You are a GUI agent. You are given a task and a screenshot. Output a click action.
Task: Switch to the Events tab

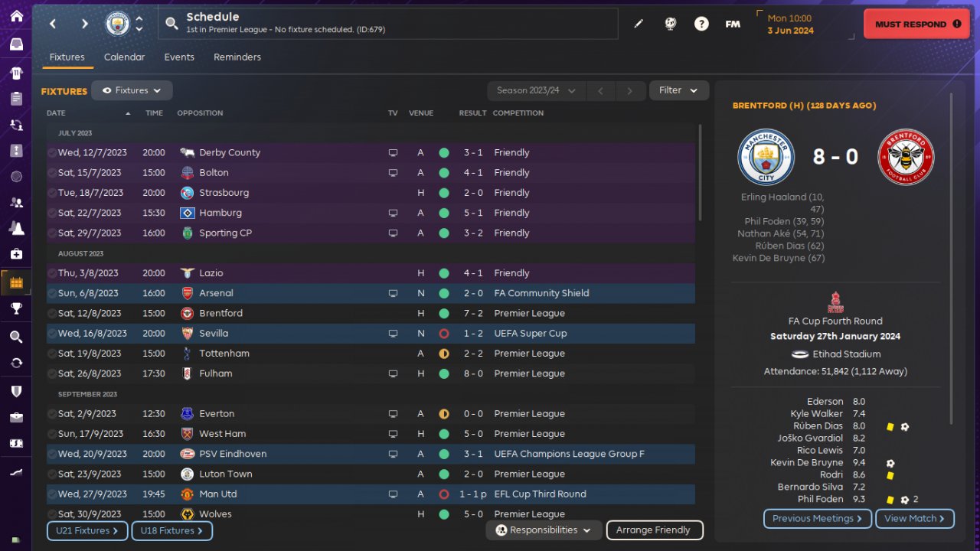[179, 57]
